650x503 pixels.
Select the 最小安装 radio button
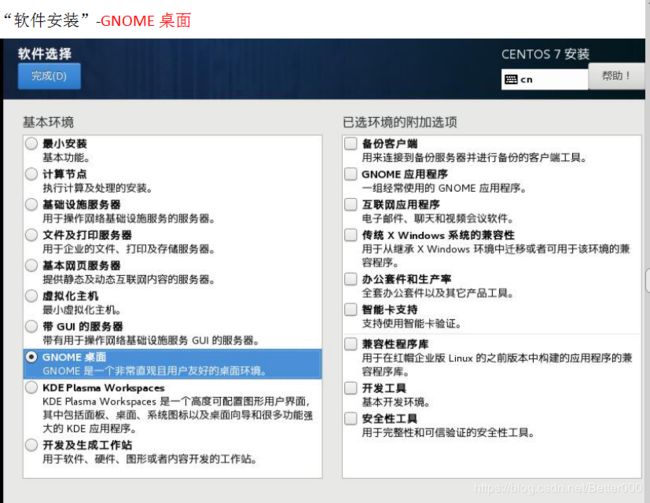coord(32,144)
